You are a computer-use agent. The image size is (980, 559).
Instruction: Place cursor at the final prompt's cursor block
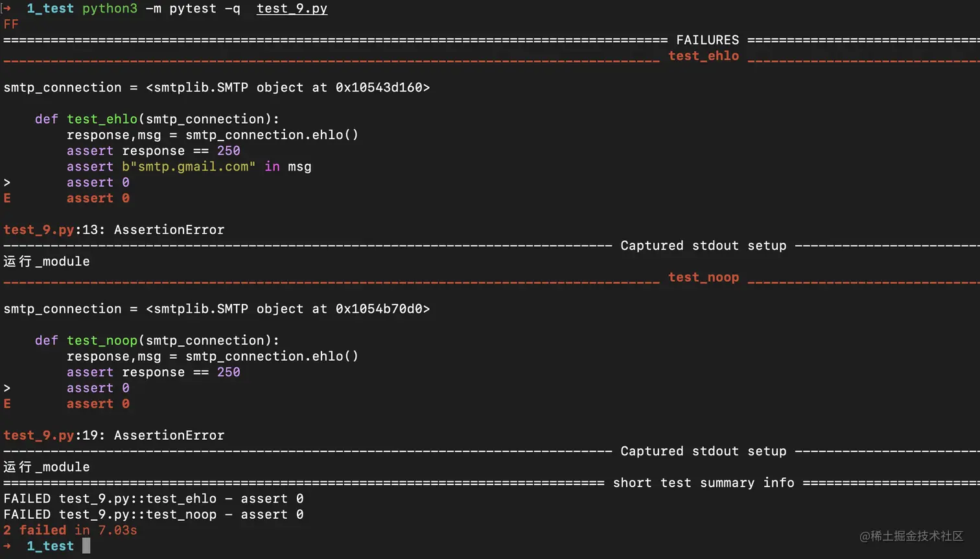(x=86, y=546)
